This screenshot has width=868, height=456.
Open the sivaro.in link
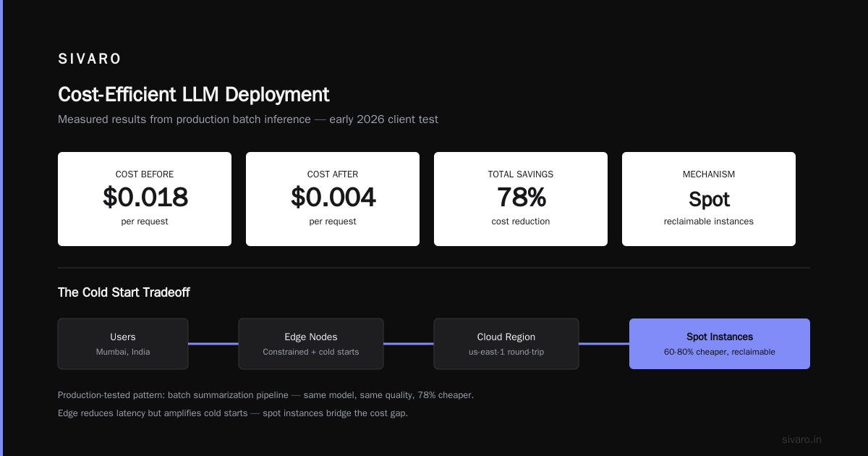[x=801, y=439]
